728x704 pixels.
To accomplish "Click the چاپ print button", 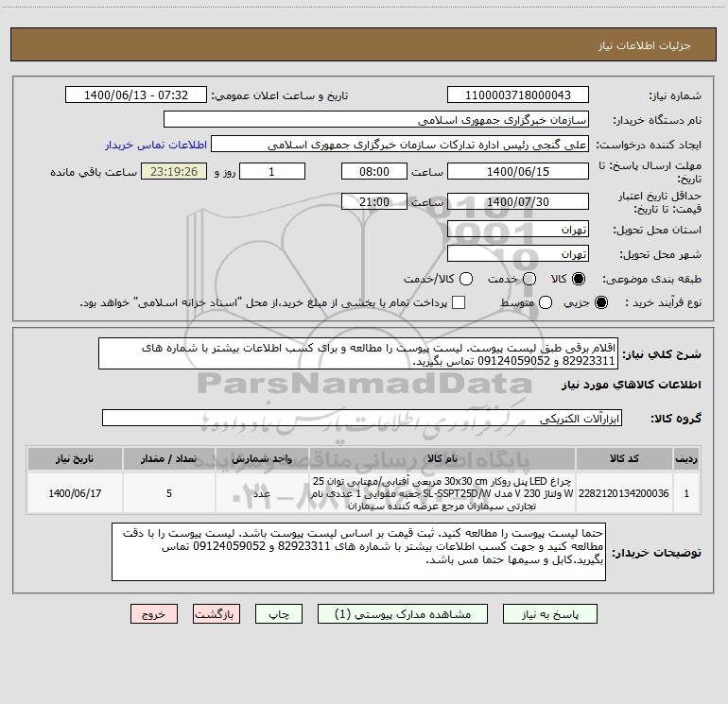I will [279, 614].
